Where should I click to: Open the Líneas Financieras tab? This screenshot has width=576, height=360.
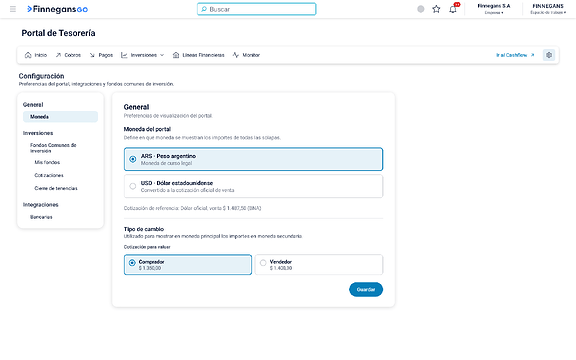point(198,55)
